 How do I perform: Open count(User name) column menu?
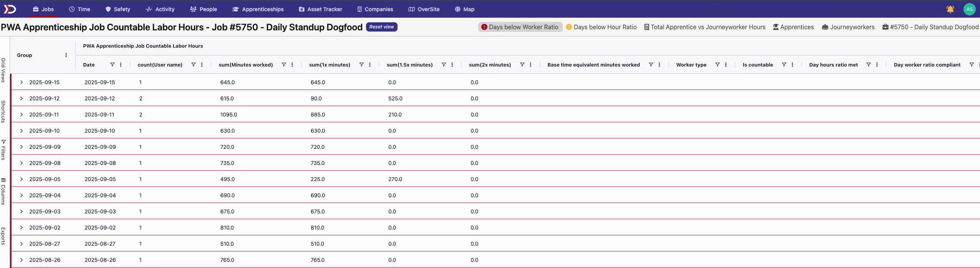click(x=202, y=65)
